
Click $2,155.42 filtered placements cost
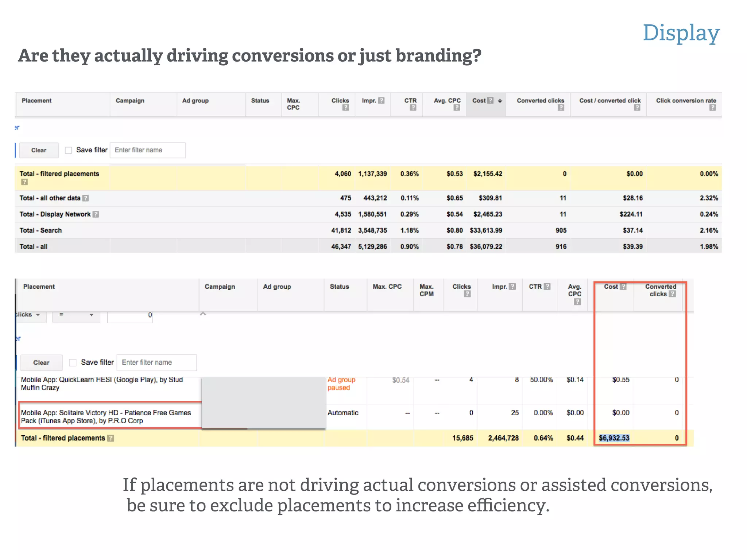pos(488,174)
